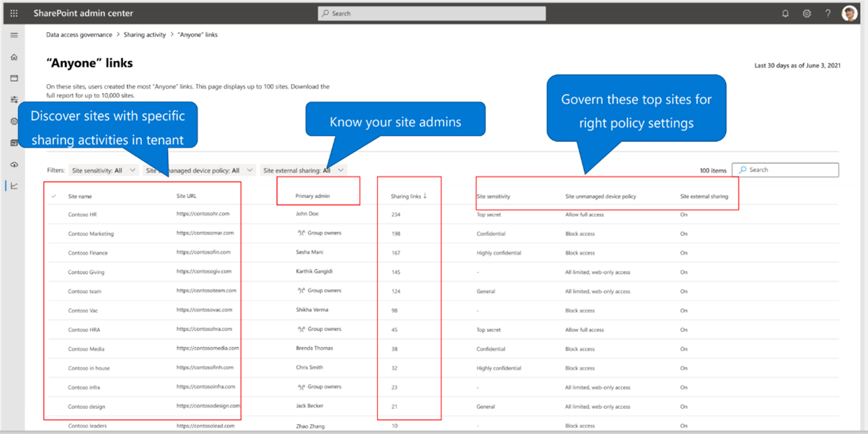Viewport: 868px width, 434px height.
Task: Open the app launcher waffle icon
Action: click(13, 13)
